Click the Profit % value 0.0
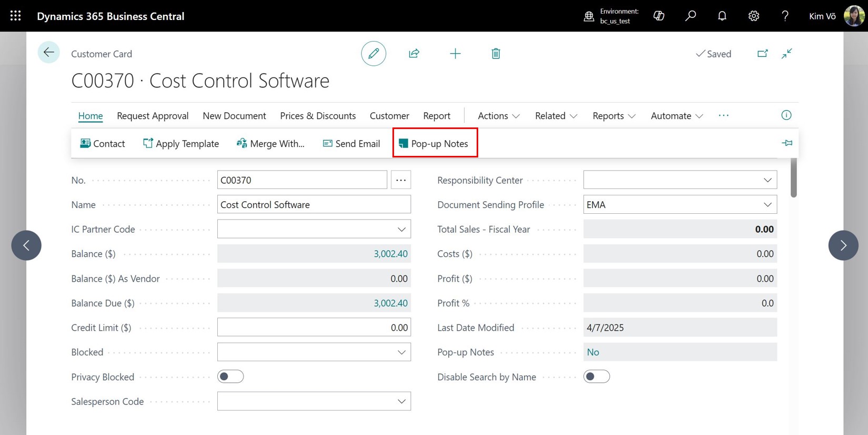This screenshot has width=868, height=435. [x=680, y=303]
